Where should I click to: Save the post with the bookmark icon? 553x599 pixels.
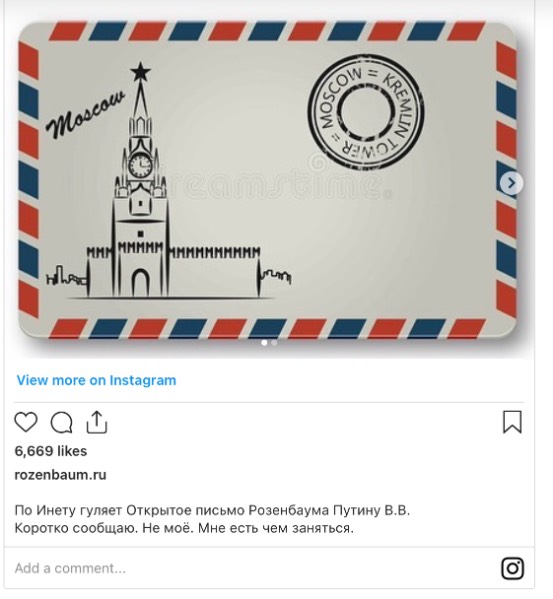pyautogui.click(x=512, y=422)
